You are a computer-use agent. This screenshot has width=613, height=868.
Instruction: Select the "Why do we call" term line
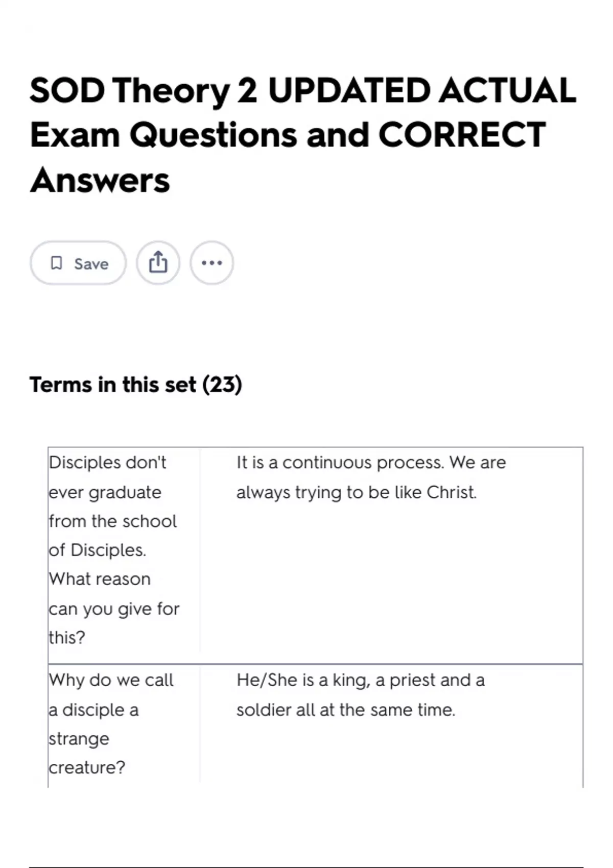tap(111, 680)
